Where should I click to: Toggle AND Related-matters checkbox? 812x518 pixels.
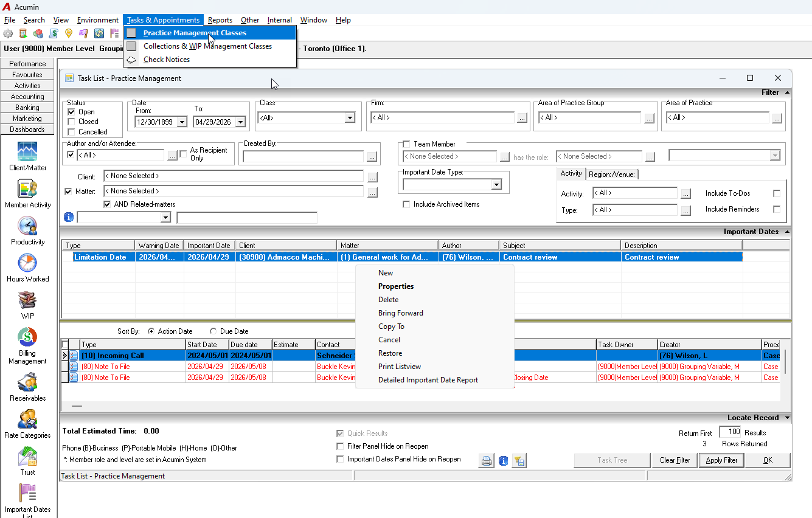pos(108,204)
